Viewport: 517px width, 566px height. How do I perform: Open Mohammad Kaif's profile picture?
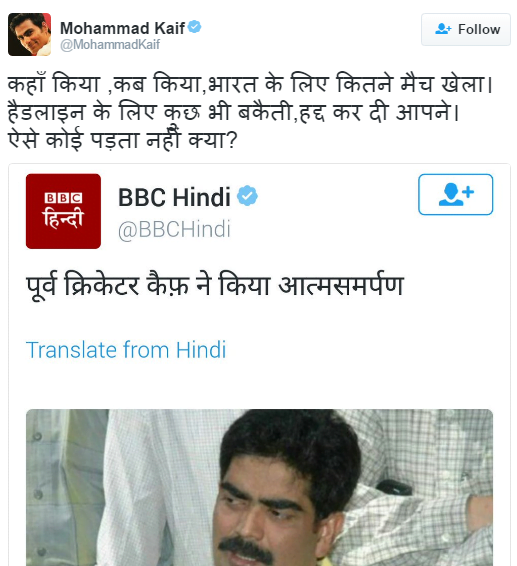pyautogui.click(x=30, y=35)
